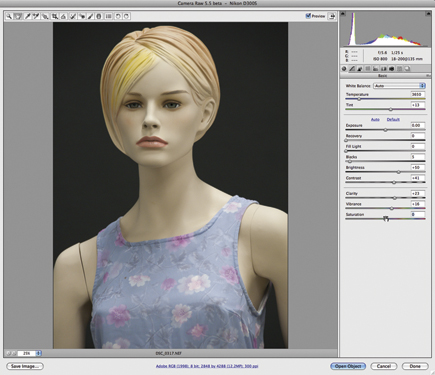Image resolution: width=435 pixels, height=375 pixels.
Task: Click the Tint value field
Action: pos(418,105)
